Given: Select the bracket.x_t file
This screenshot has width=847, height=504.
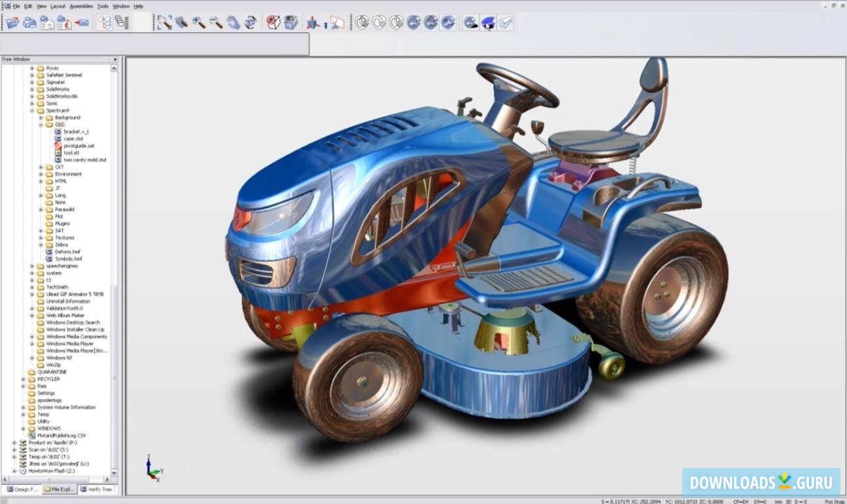Looking at the screenshot, I should point(76,132).
